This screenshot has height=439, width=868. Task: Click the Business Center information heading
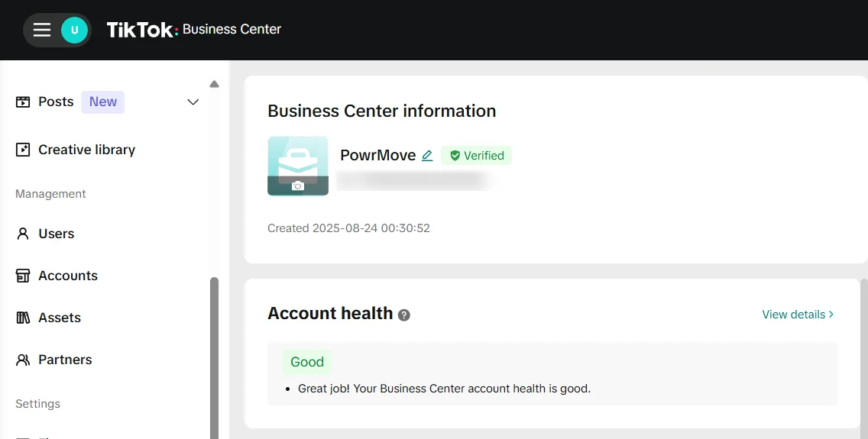[x=381, y=111]
